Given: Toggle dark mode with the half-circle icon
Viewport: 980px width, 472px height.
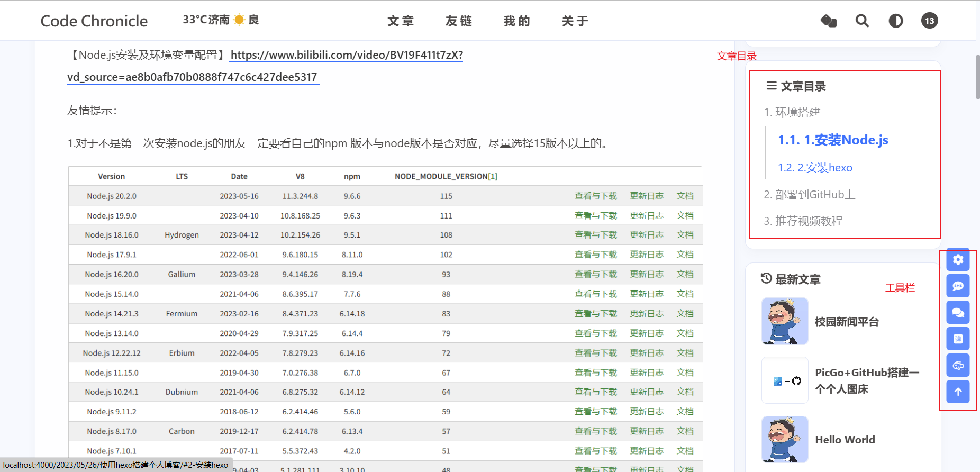Looking at the screenshot, I should pos(896,21).
